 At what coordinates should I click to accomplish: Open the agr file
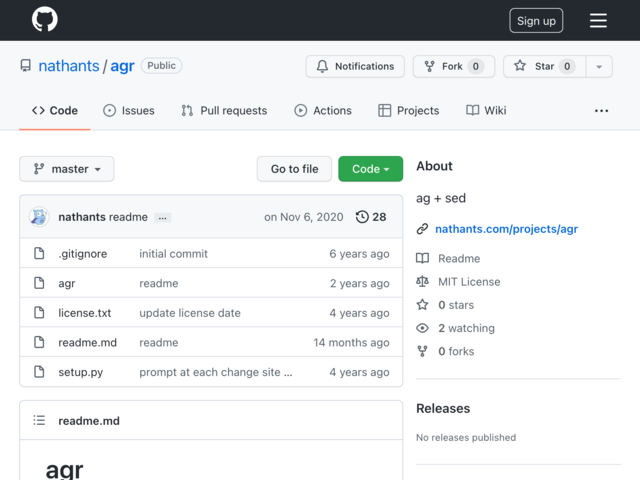pos(67,283)
